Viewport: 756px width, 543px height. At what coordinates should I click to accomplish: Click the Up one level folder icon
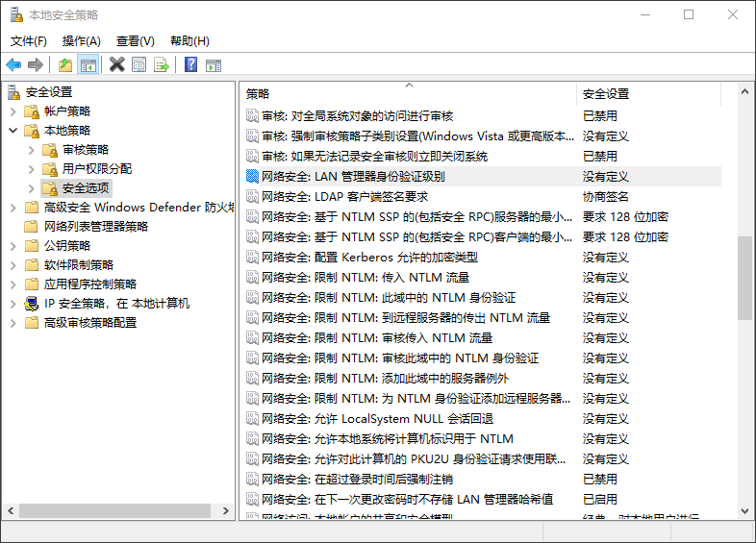click(x=65, y=64)
